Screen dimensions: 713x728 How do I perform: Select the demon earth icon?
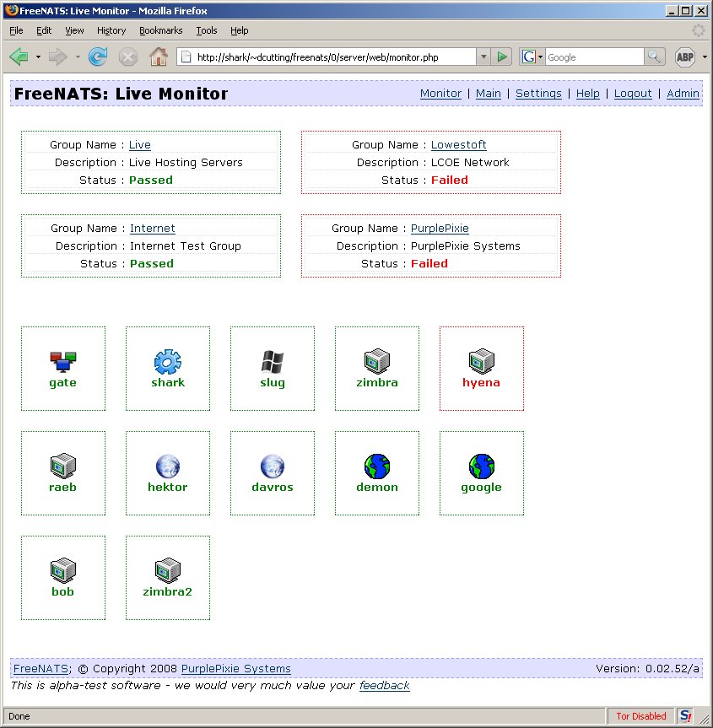click(376, 466)
